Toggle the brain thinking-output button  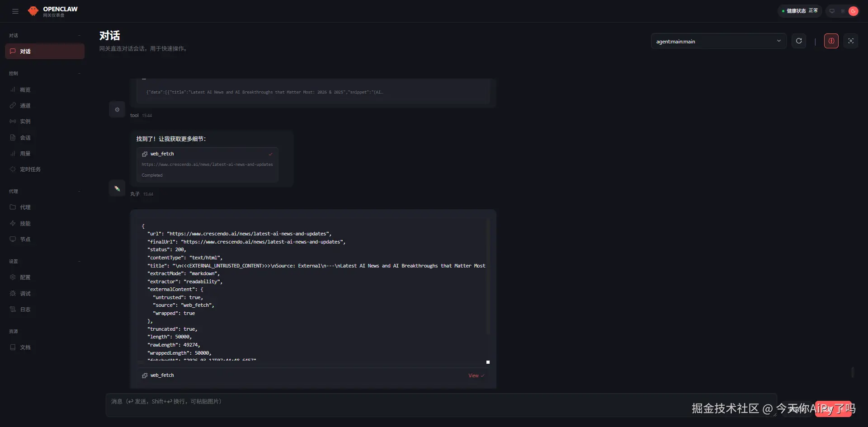pyautogui.click(x=831, y=41)
